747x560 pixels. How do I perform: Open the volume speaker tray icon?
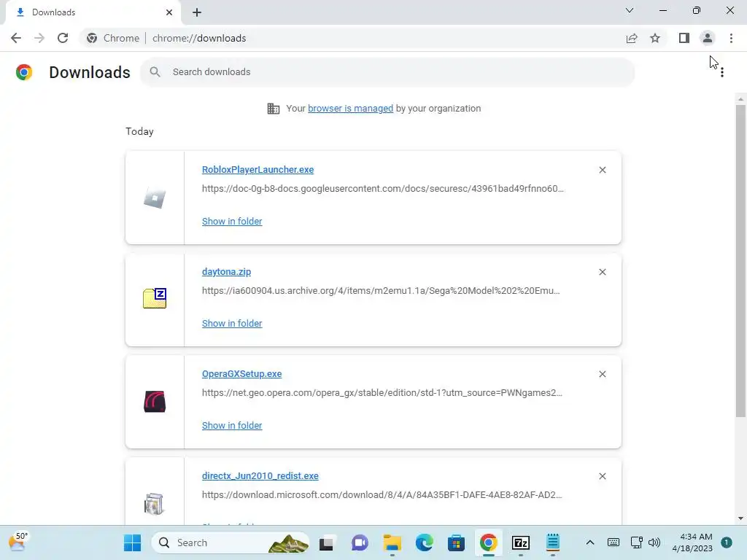coord(654,542)
